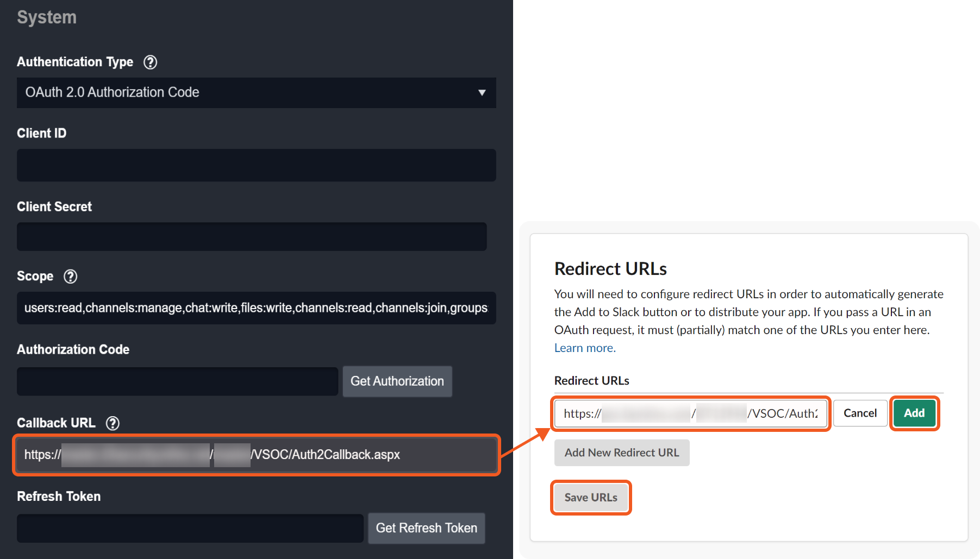Click the Authentication Type help icon
980x559 pixels.
[x=150, y=62]
